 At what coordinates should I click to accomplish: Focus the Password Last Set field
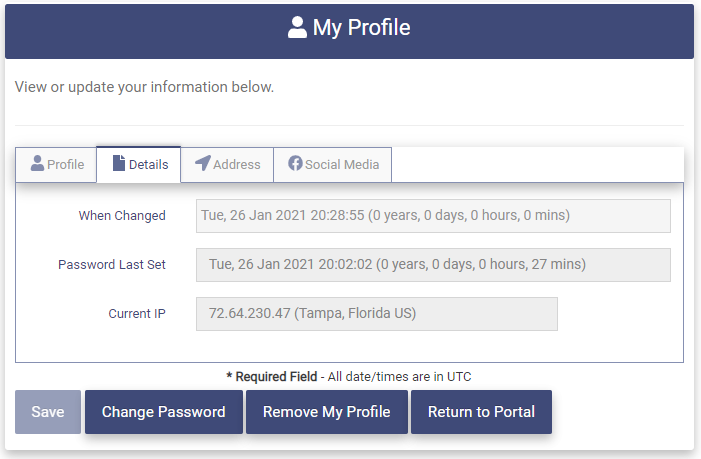[433, 265]
